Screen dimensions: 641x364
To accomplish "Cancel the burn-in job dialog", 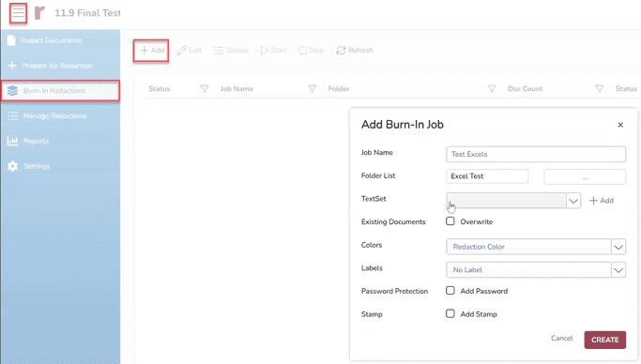I will [x=561, y=339].
